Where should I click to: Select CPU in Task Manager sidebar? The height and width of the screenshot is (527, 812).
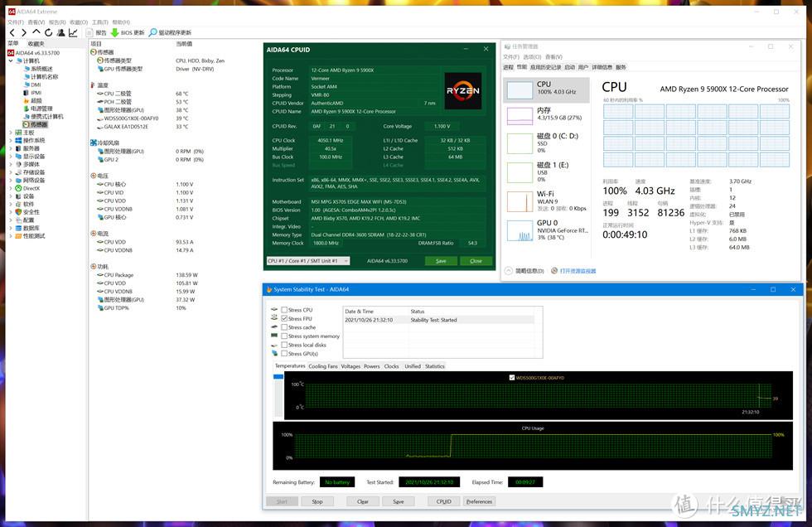pos(546,89)
